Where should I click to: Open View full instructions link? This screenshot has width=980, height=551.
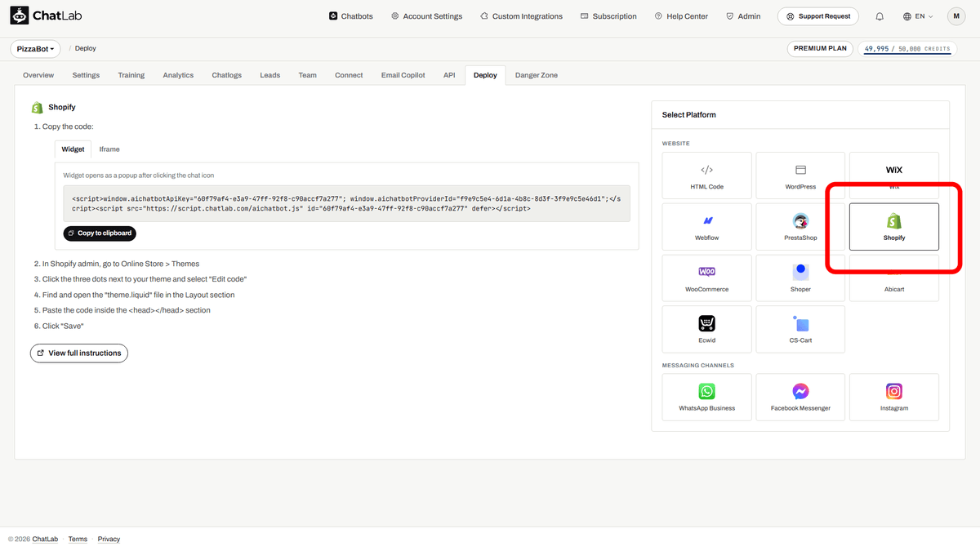[79, 353]
